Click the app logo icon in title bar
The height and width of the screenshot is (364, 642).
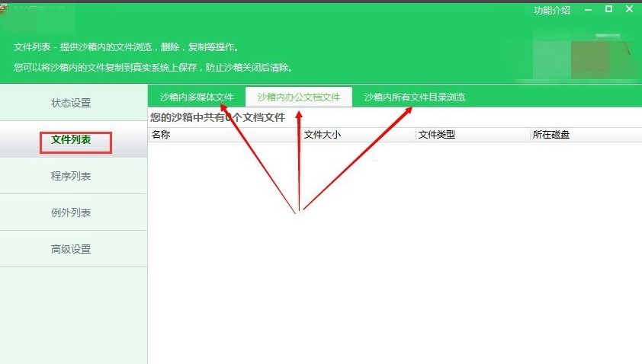click(4, 9)
